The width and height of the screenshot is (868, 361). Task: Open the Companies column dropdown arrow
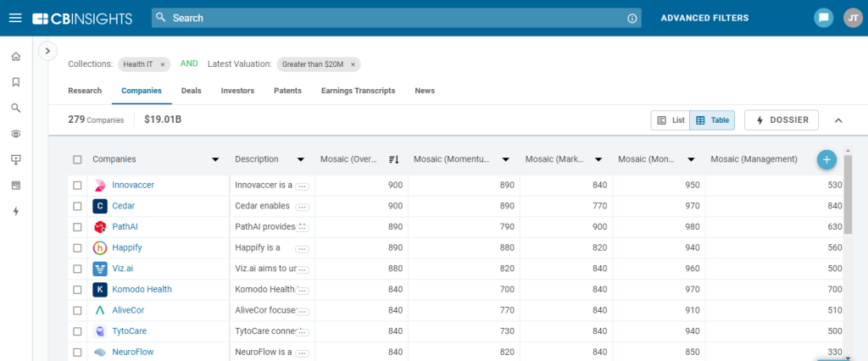(x=215, y=159)
